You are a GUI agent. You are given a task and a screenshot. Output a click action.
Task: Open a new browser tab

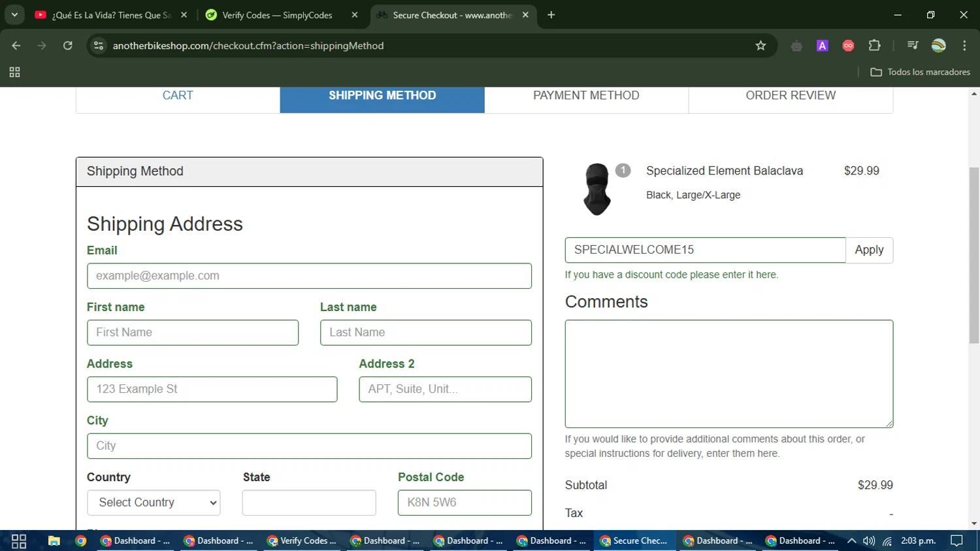551,15
